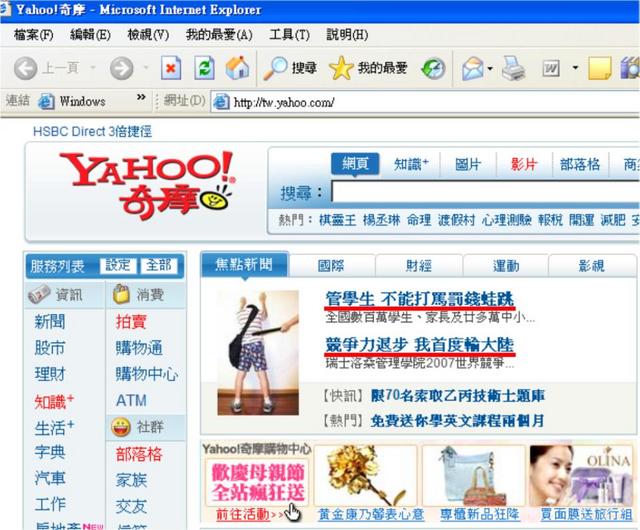This screenshot has height=530, width=640.
Task: Select the 網頁 search tab
Action: click(x=355, y=164)
